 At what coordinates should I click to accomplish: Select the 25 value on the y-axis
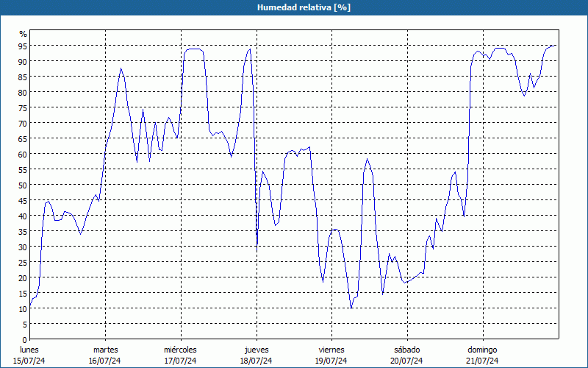pos(23,263)
